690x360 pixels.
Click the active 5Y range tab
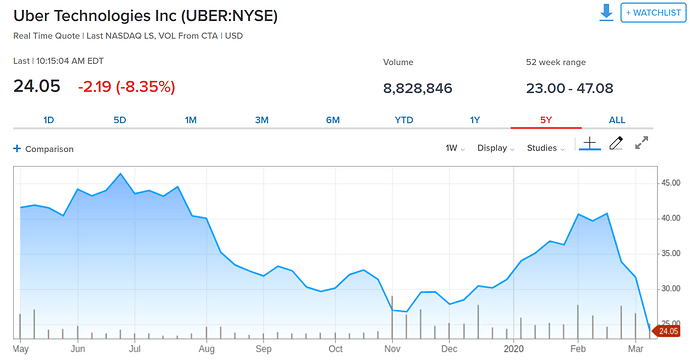click(x=546, y=120)
